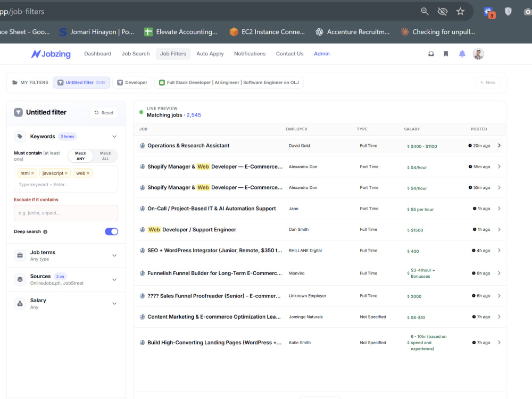The width and height of the screenshot is (532, 399).
Task: Open the user profile avatar
Action: [478, 54]
